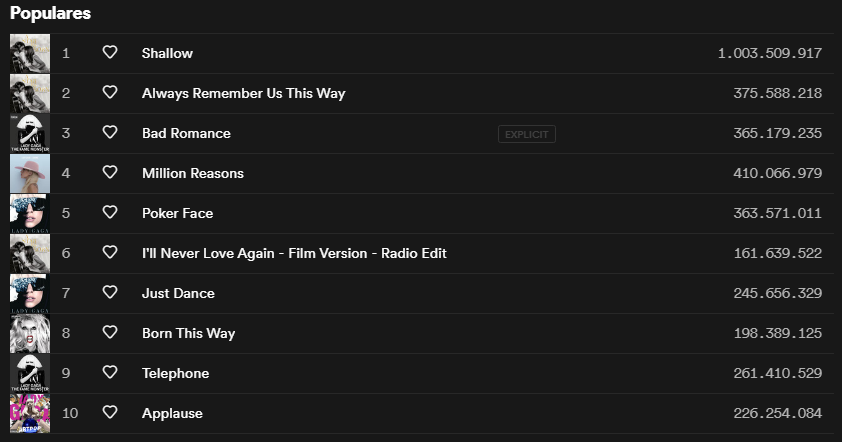The height and width of the screenshot is (442, 842).
Task: Like the song Shallow with heart icon
Action: 110,52
